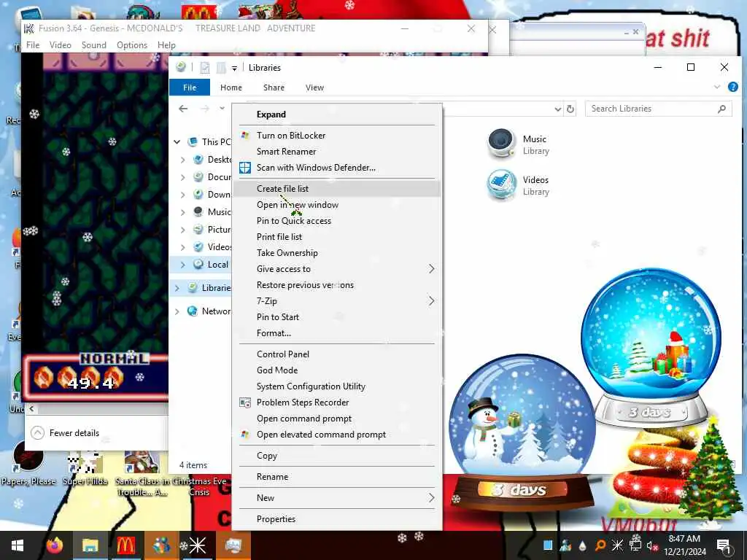
Task: Click the volume icon in system tray
Action: point(651,545)
